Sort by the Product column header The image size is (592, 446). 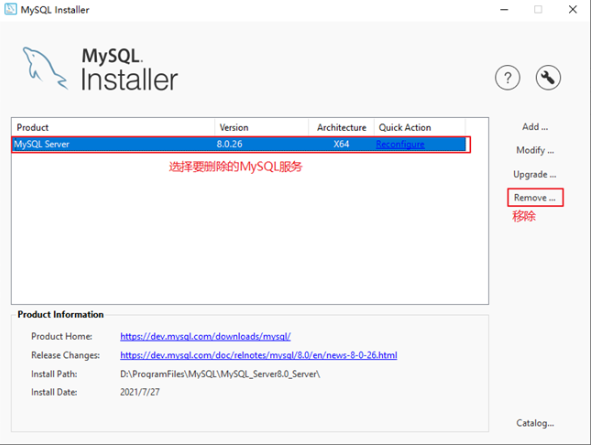113,128
